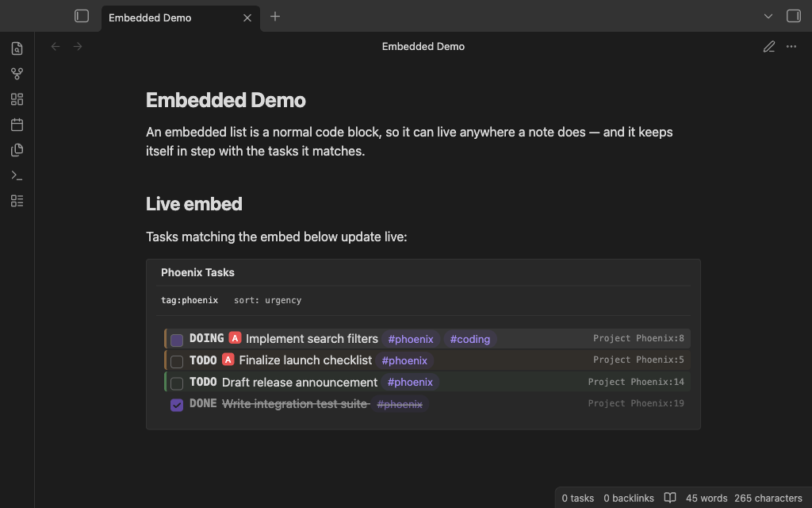The height and width of the screenshot is (508, 812).
Task: Navigate forward with the right arrow
Action: tap(78, 47)
